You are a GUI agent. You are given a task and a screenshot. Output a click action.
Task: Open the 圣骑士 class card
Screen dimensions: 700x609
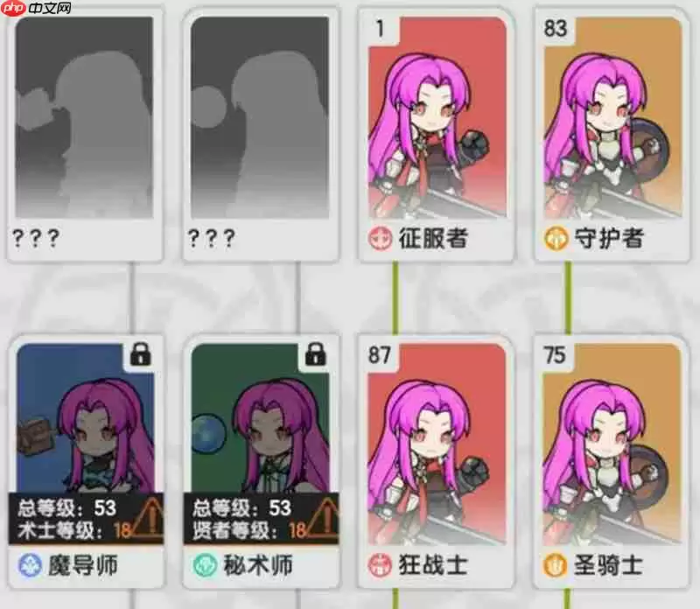(x=612, y=462)
